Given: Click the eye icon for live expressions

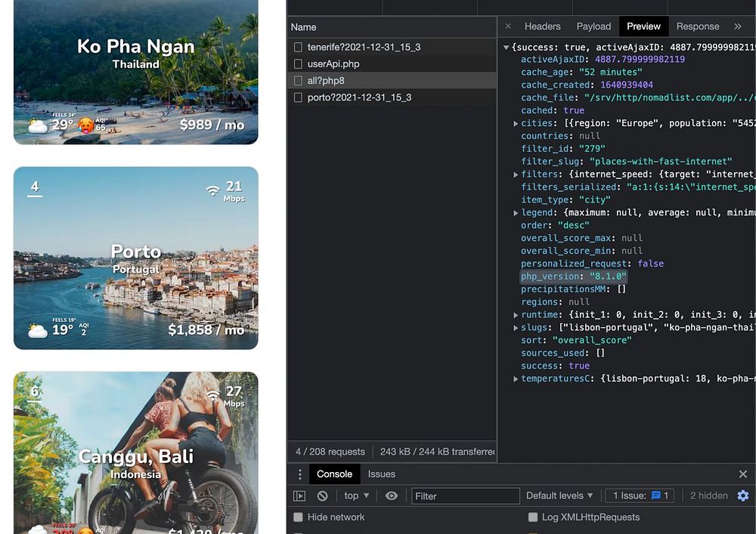Looking at the screenshot, I should [392, 496].
